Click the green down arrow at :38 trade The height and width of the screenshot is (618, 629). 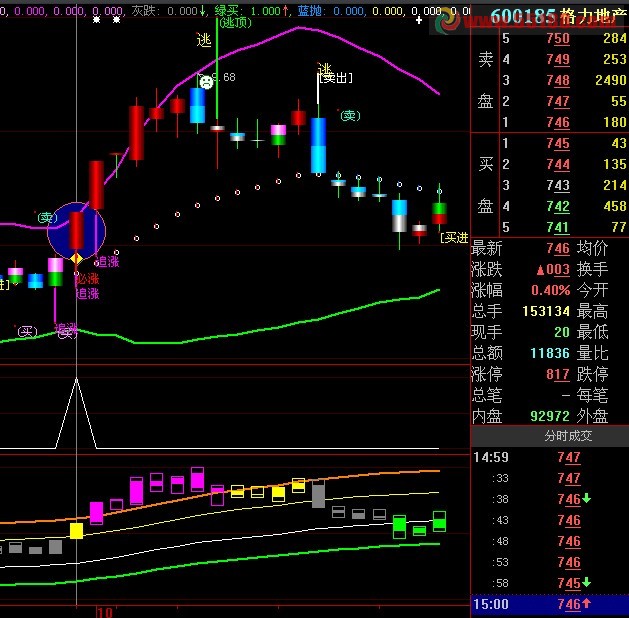click(586, 499)
